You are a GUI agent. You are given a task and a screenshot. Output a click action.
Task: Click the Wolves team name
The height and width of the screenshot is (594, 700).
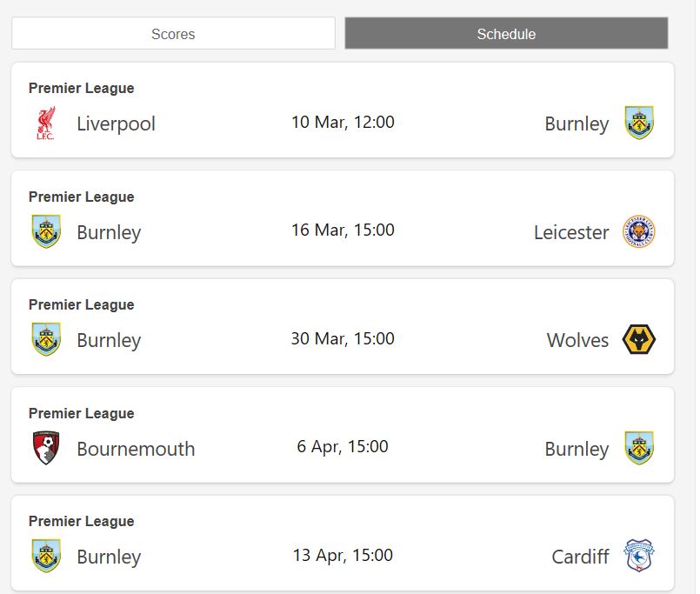(x=577, y=340)
